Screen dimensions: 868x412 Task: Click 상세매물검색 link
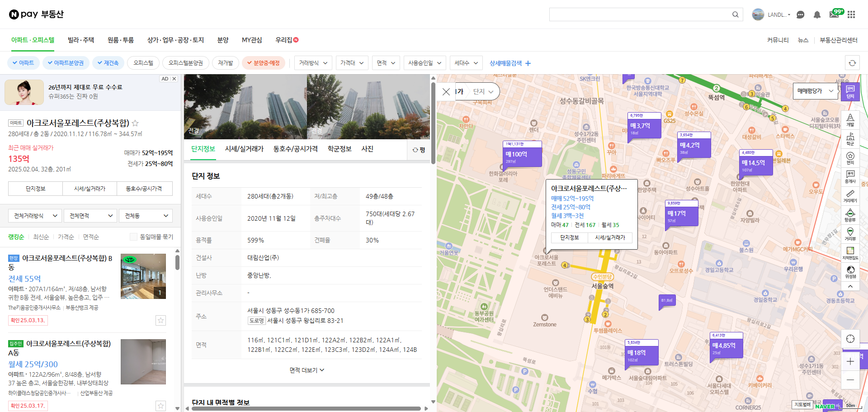(x=510, y=63)
